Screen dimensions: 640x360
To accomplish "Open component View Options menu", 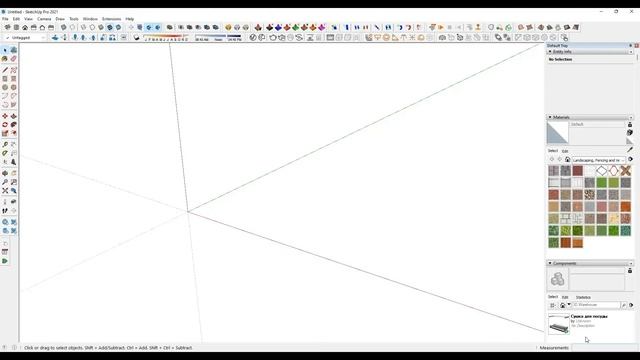I will pos(552,305).
